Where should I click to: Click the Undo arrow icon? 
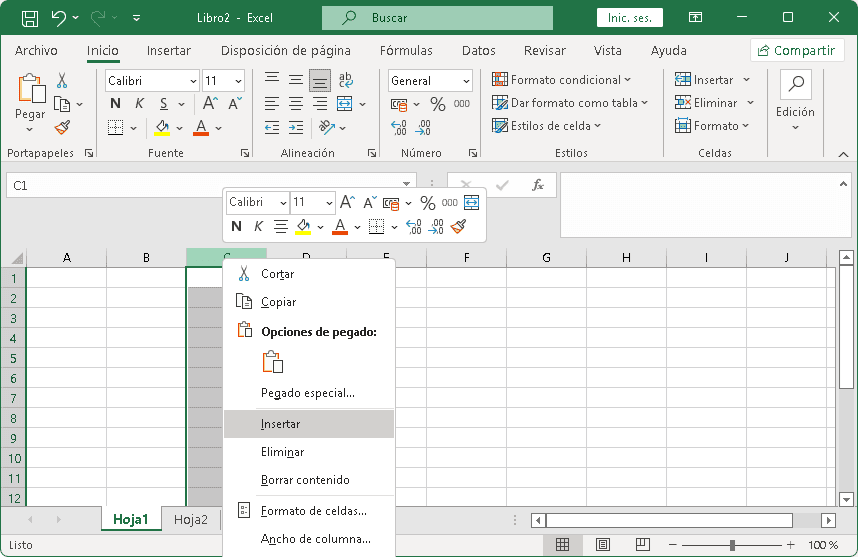59,18
